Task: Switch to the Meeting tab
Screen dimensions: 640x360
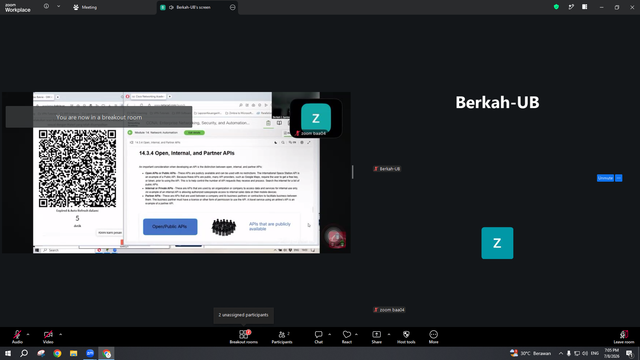Action: pos(85,7)
